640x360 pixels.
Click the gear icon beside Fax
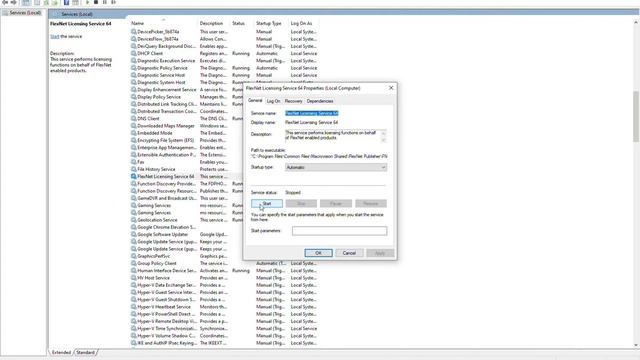(x=133, y=162)
